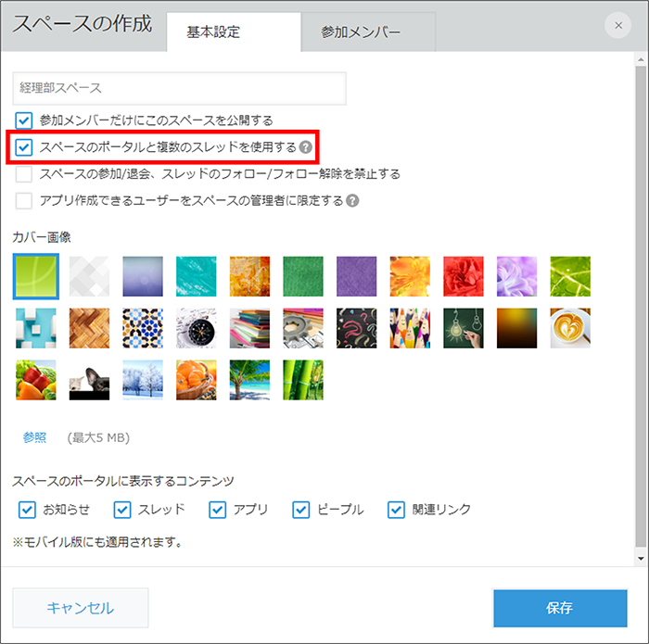Select the green bamboo cover image
Image resolution: width=649 pixels, height=644 pixels.
pyautogui.click(x=303, y=380)
